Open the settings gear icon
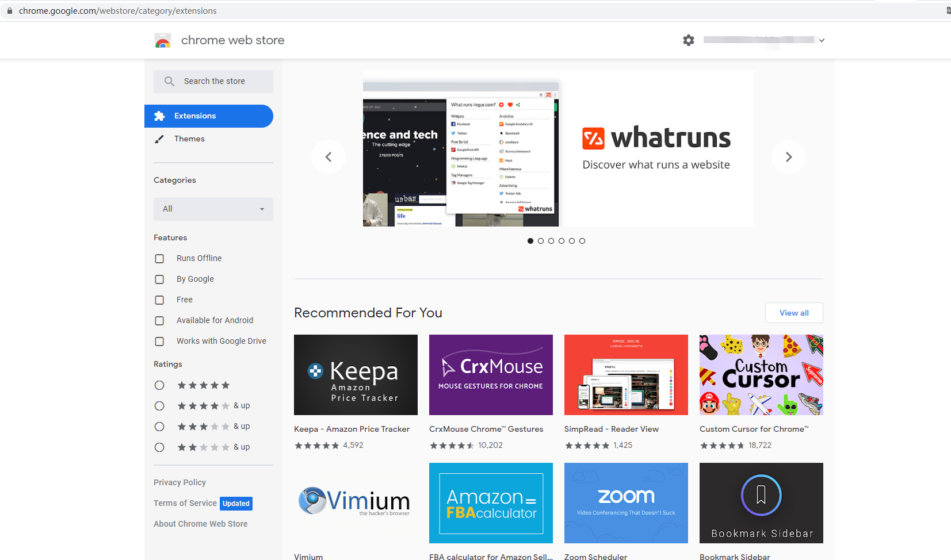Viewport: 951px width, 560px height. click(x=689, y=40)
